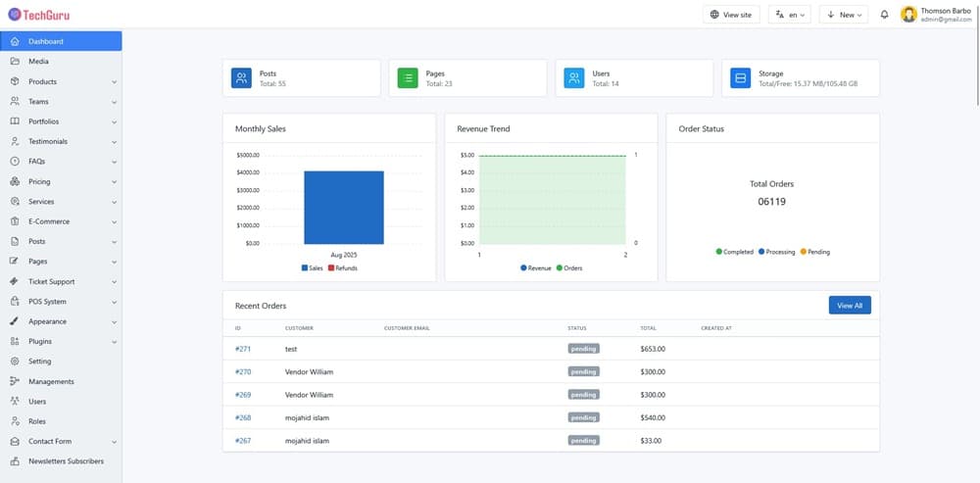Click the notification bell icon
Viewport: 980px width, 483px height.
pos(885,15)
